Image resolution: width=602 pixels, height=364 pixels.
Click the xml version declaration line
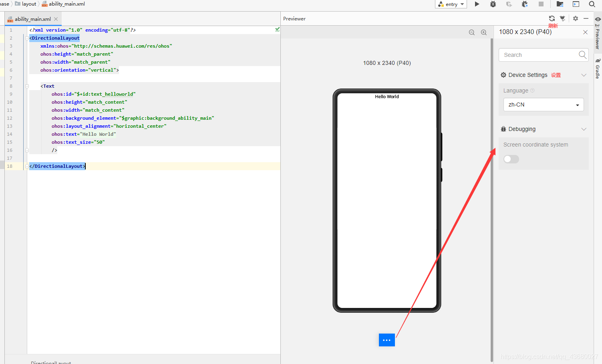pyautogui.click(x=83, y=30)
